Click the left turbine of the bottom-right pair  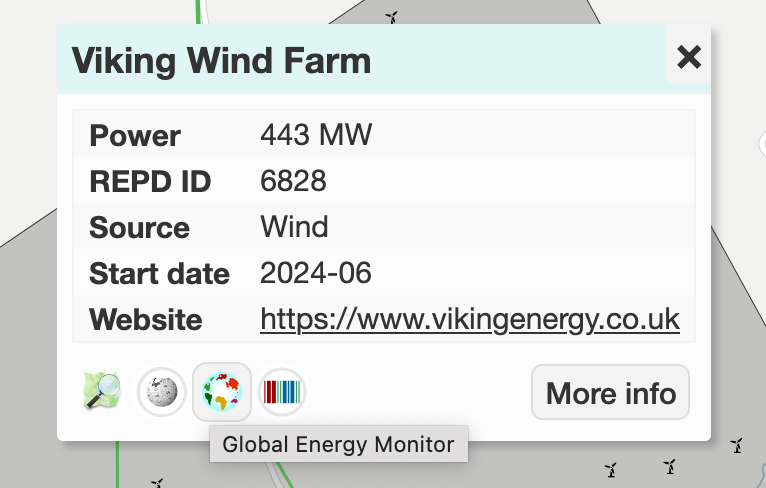coord(611,468)
